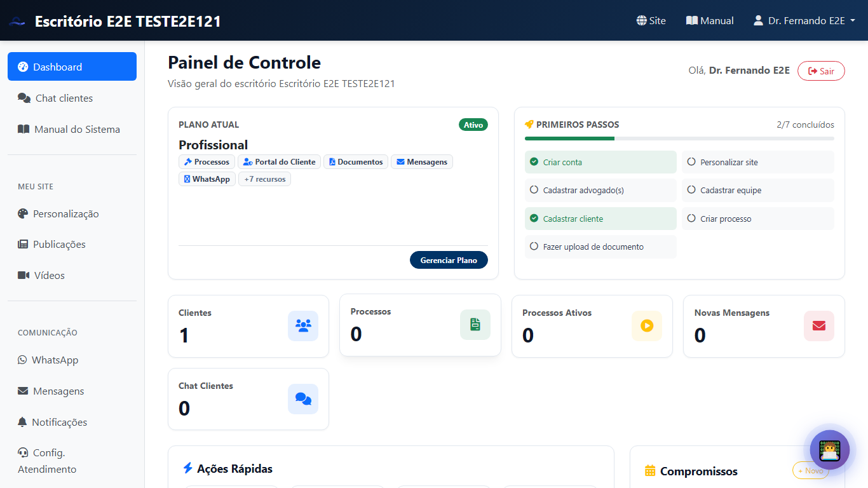
Task: Click the wave logo icon in header
Action: 17,22
